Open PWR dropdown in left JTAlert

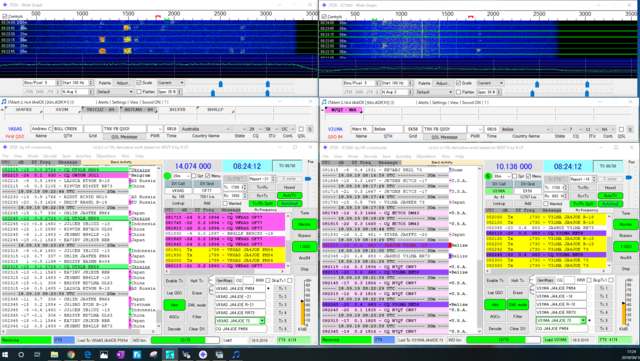pyautogui.click(x=155, y=129)
